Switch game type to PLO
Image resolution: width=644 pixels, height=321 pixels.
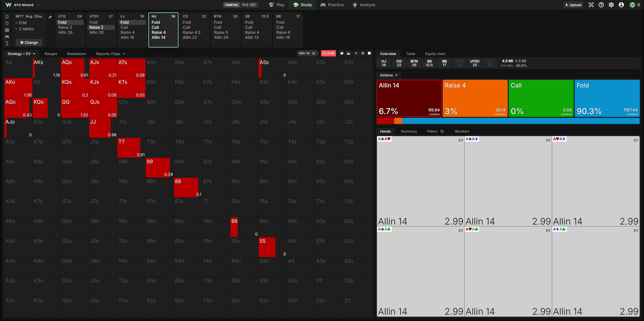[249, 5]
